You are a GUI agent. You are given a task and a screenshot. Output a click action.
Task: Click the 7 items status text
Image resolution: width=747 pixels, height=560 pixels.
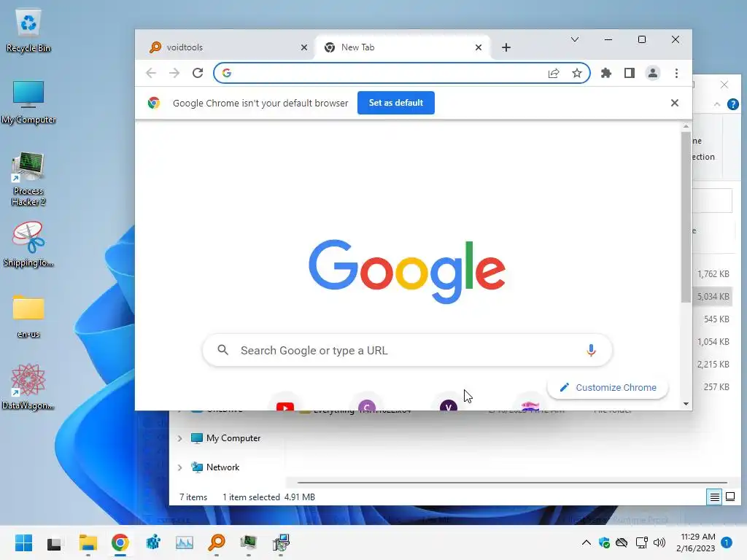point(193,497)
